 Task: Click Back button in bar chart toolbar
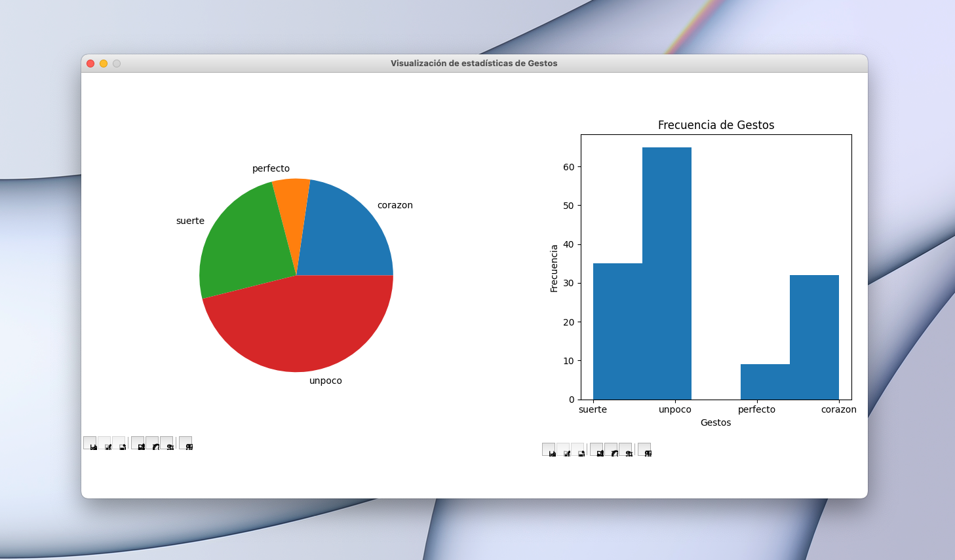563,449
